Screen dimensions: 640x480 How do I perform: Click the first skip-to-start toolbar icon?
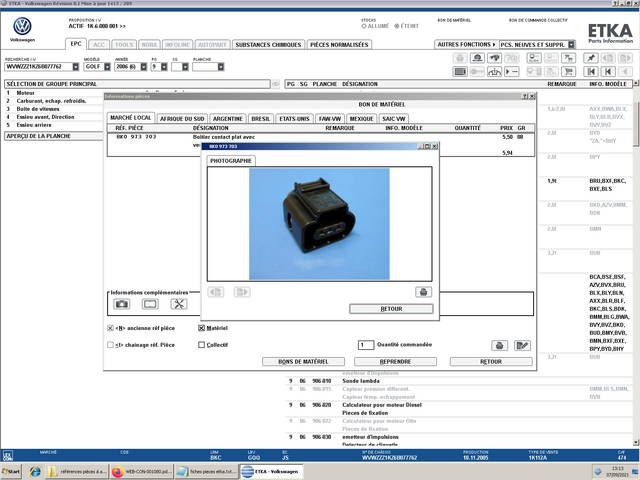click(591, 72)
